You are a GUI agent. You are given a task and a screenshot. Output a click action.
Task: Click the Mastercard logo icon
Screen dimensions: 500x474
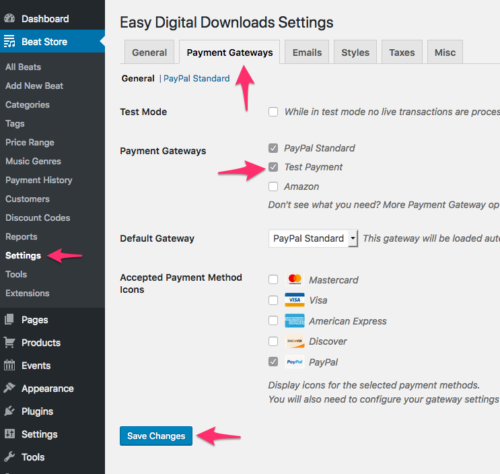click(x=295, y=279)
